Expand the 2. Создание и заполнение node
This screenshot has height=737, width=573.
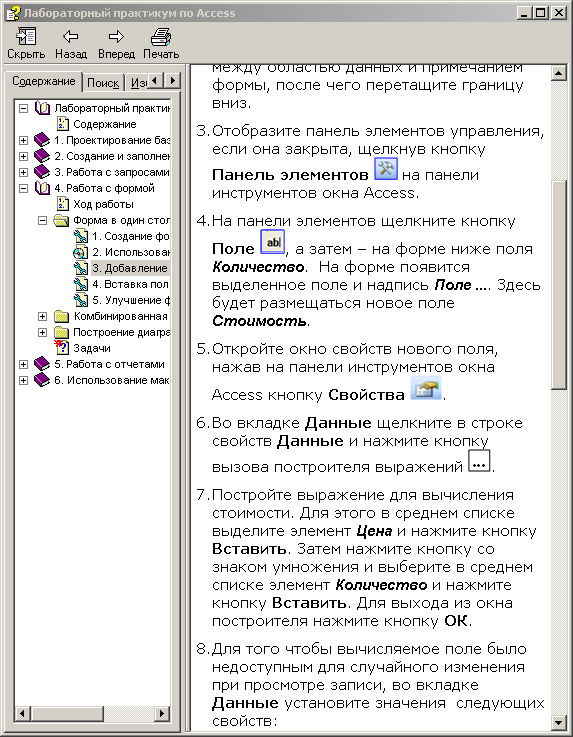[x=23, y=156]
